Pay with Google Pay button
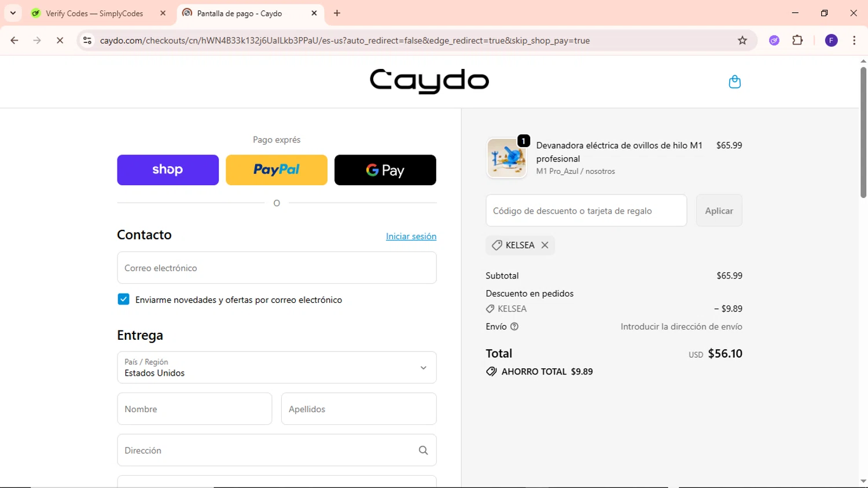 pyautogui.click(x=385, y=170)
